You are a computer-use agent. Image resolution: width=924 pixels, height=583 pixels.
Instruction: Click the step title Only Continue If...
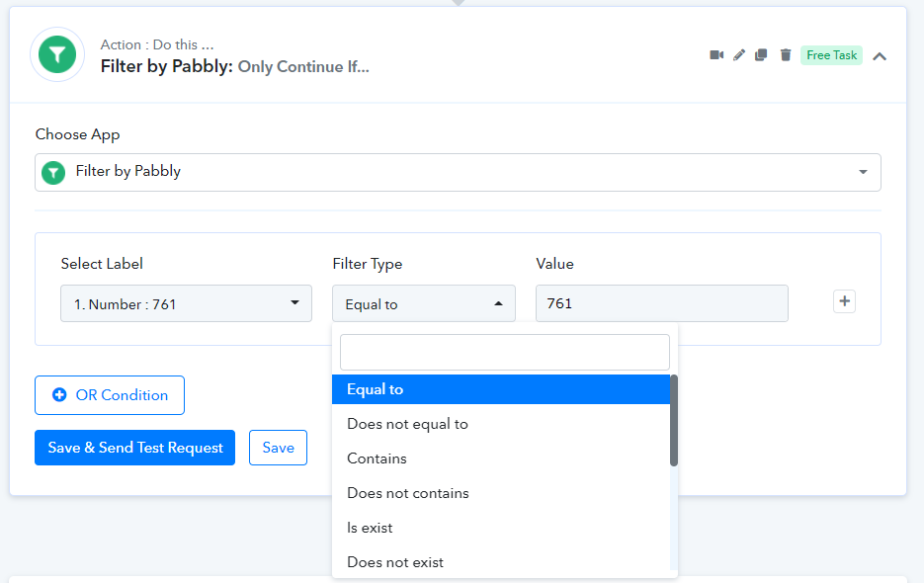tap(303, 66)
